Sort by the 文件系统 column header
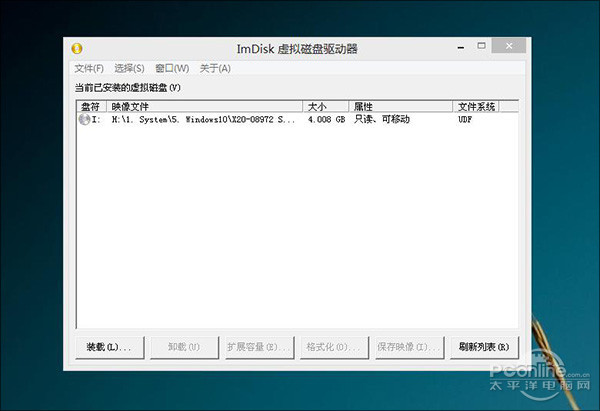This screenshot has width=600, height=411. point(476,105)
